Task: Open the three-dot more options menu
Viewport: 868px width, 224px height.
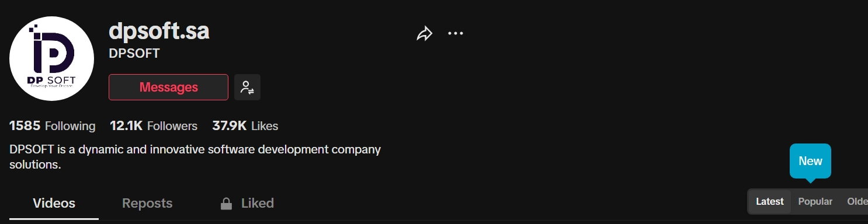Action: tap(456, 33)
